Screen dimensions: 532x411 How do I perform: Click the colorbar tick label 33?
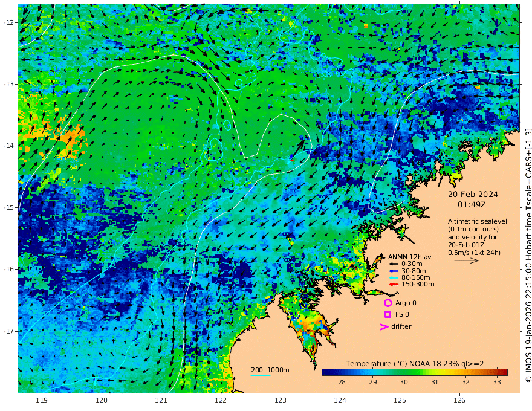[497, 382]
